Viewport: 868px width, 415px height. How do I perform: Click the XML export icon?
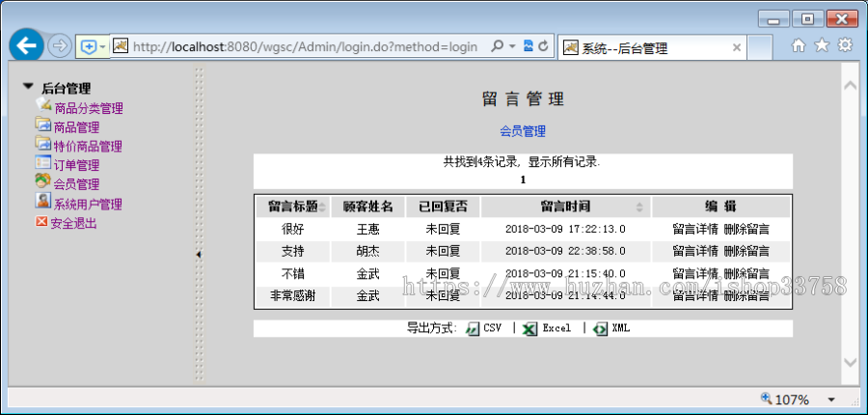(x=600, y=328)
